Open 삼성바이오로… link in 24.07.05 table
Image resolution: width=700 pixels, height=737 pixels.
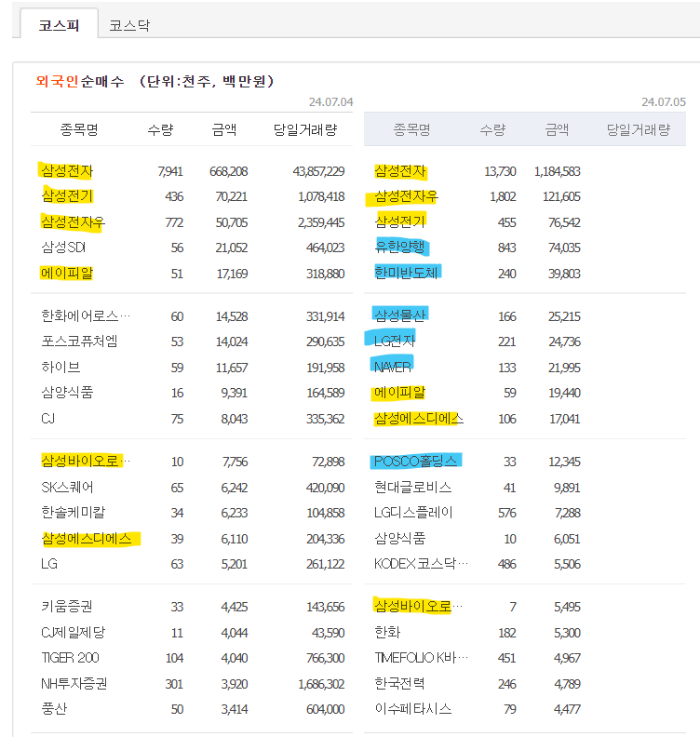pos(418,607)
